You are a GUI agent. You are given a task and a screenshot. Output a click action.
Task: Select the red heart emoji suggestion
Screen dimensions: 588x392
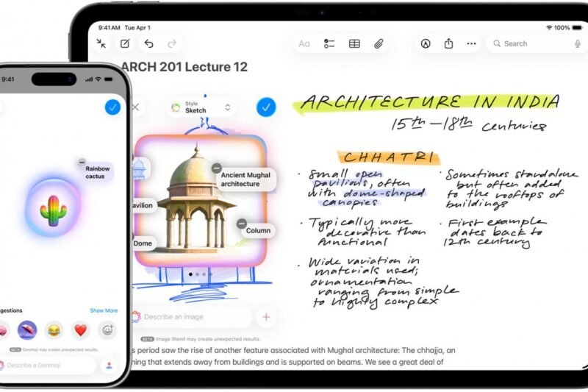pos(81,330)
